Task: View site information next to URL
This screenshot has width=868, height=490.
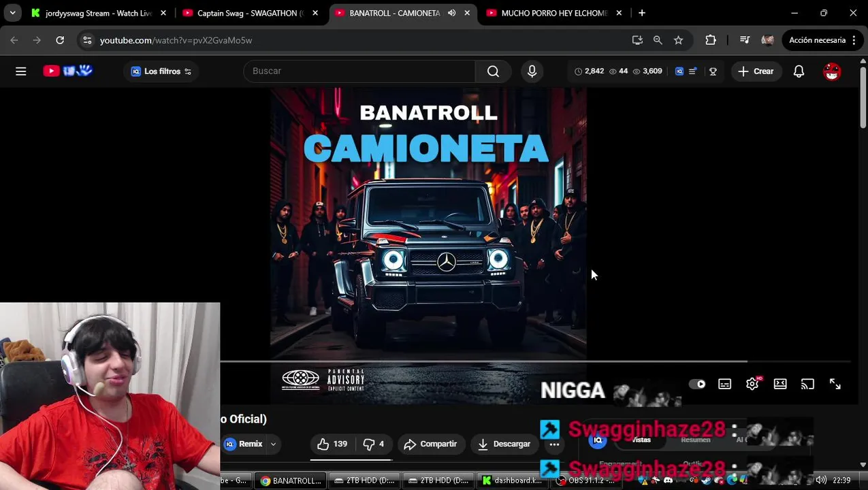Action: 87,40
